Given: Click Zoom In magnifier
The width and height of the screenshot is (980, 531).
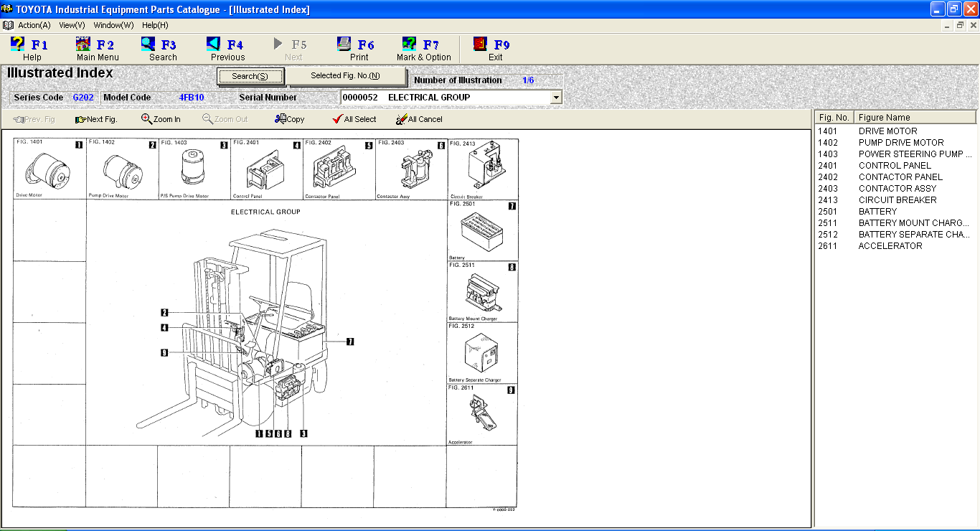Looking at the screenshot, I should [x=161, y=119].
